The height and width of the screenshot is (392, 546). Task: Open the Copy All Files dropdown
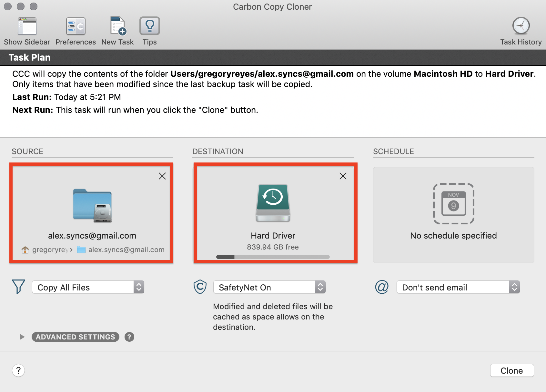pyautogui.click(x=88, y=287)
